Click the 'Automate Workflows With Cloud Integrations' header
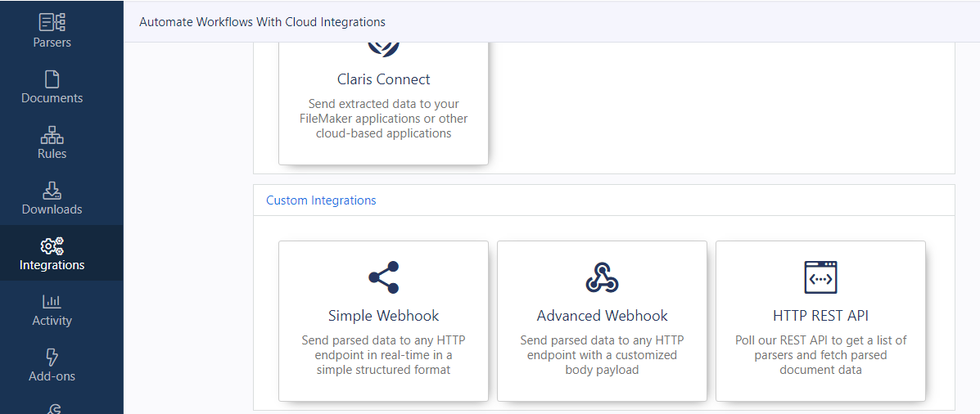This screenshot has height=414, width=980. [x=263, y=22]
